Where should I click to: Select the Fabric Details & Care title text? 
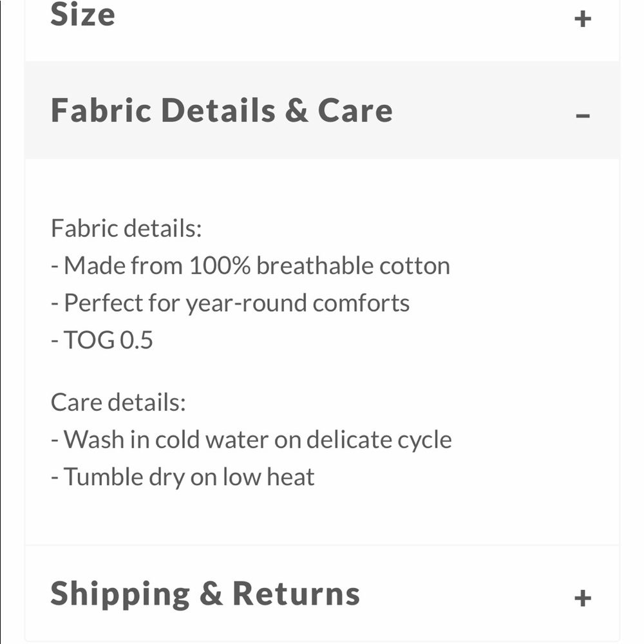pos(222,110)
